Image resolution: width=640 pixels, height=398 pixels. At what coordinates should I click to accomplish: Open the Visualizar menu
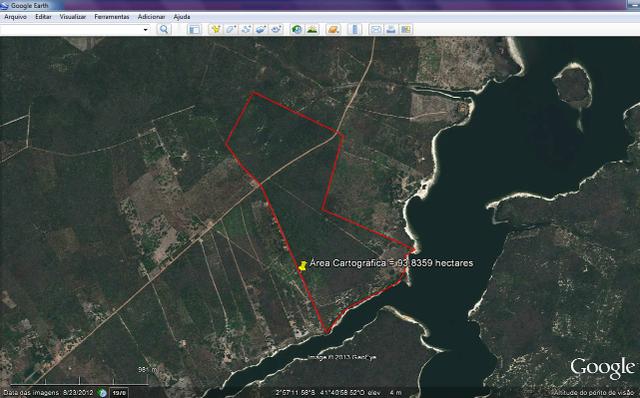[73, 17]
